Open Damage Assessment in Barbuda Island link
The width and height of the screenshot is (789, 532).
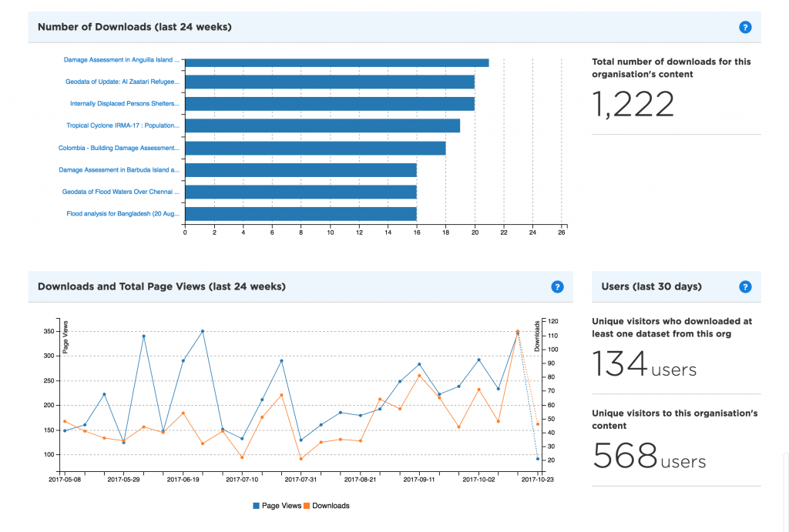tap(119, 169)
